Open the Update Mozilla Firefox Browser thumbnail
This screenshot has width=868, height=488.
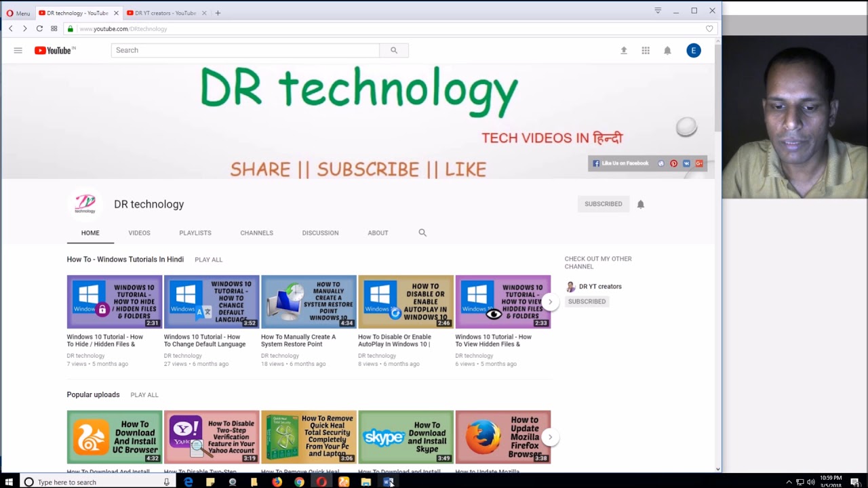click(x=502, y=437)
